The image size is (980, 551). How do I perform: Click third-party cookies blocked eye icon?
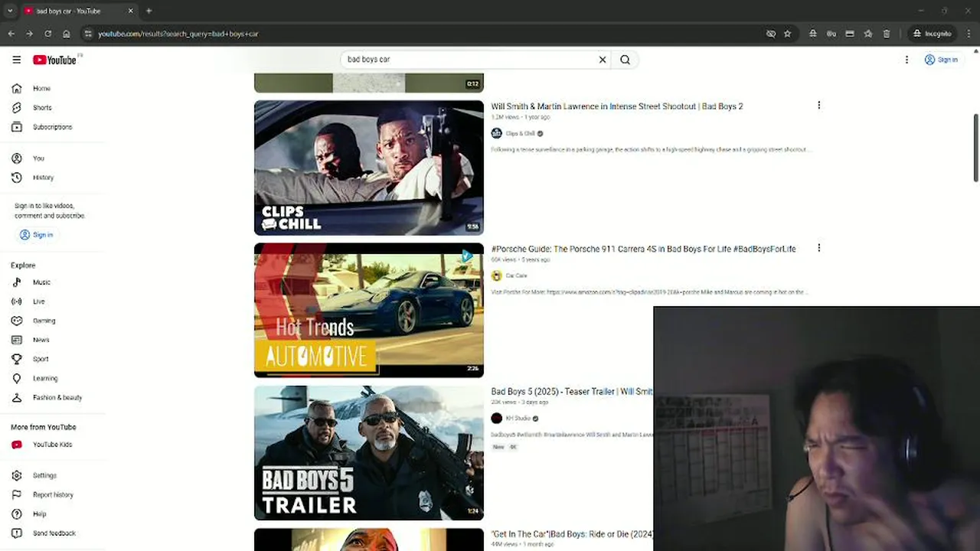[x=771, y=34]
